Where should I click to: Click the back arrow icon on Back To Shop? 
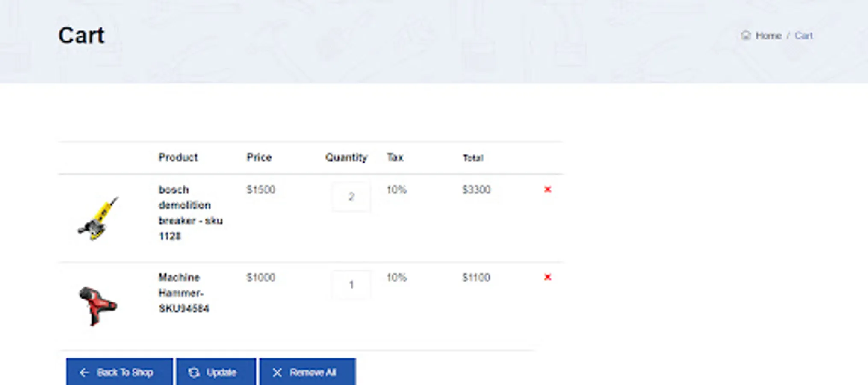click(84, 372)
